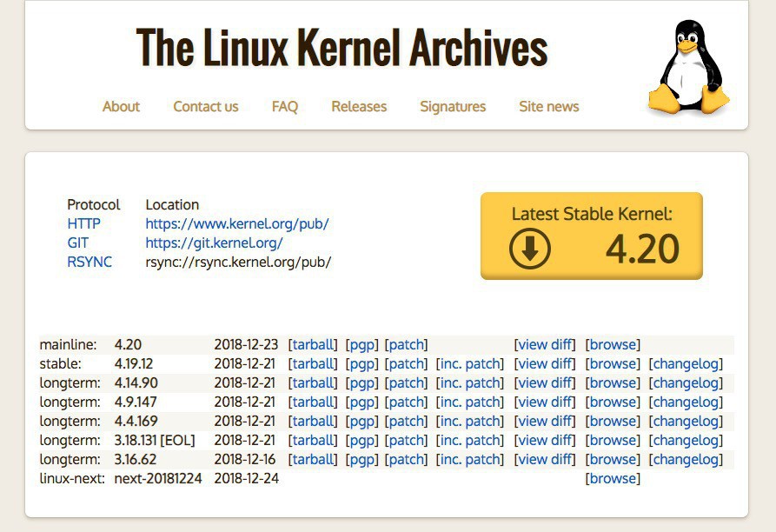This screenshot has width=776, height=532.
Task: Open pgp signature for mainline 4.20
Action: pyautogui.click(x=361, y=344)
